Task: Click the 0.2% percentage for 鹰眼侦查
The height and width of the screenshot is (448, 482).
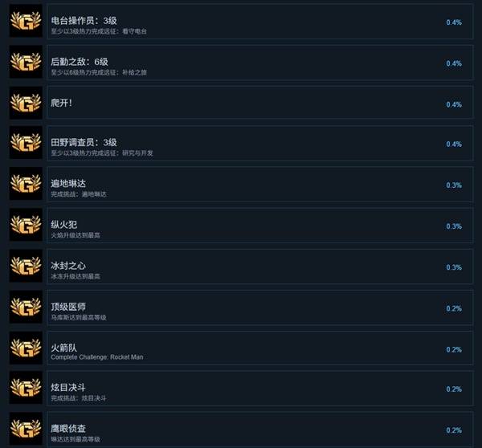Action: (454, 430)
